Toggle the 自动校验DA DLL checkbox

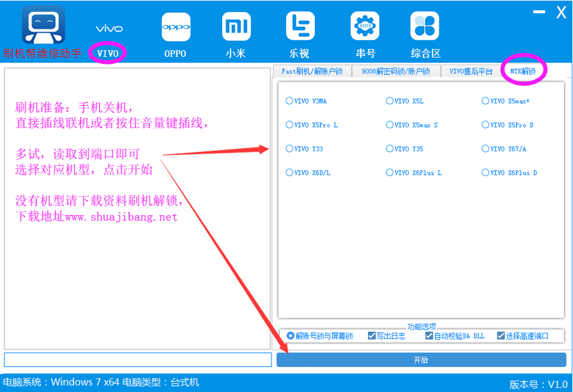click(x=429, y=336)
